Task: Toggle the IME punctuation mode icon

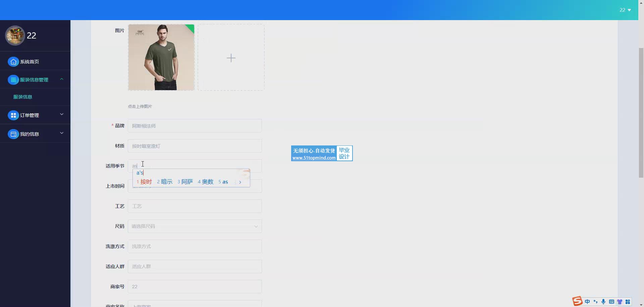Action: click(595, 302)
